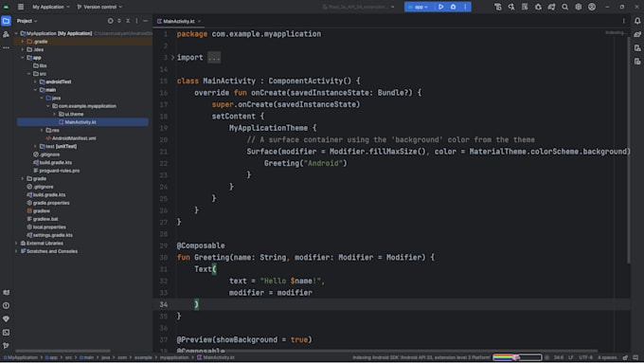Open editor tab options kebab
The width and height of the screenshot is (644, 363).
623,21
